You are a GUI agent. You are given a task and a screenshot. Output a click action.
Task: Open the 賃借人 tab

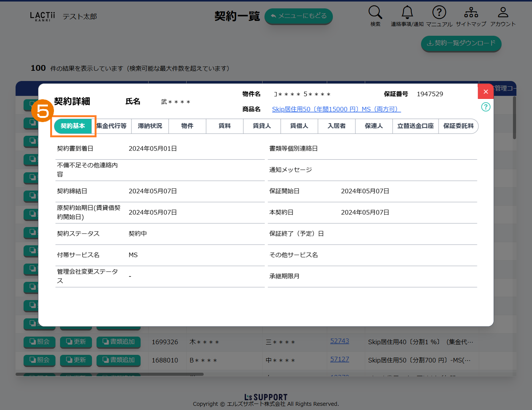(x=299, y=126)
